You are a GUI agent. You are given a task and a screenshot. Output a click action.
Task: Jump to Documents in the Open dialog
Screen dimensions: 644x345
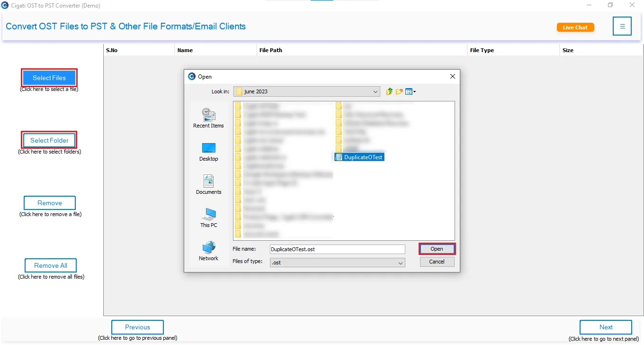[208, 185]
